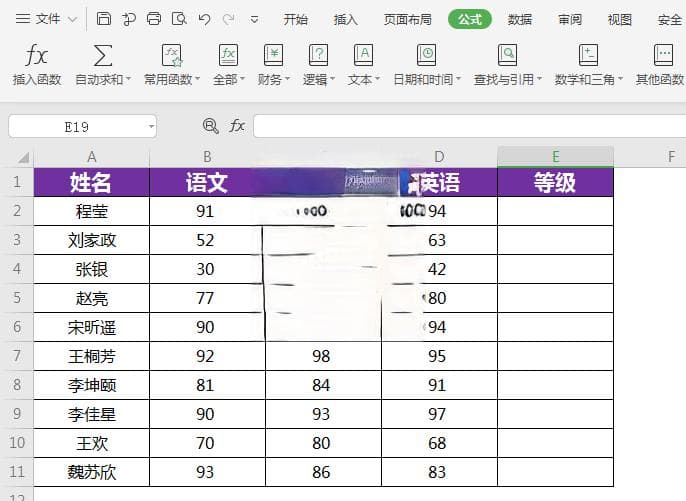Select column F header
The width and height of the screenshot is (686, 501).
671,157
